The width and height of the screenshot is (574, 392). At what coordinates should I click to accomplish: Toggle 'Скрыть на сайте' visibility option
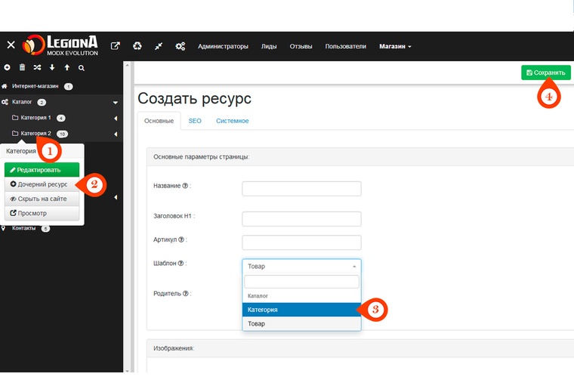click(x=42, y=199)
